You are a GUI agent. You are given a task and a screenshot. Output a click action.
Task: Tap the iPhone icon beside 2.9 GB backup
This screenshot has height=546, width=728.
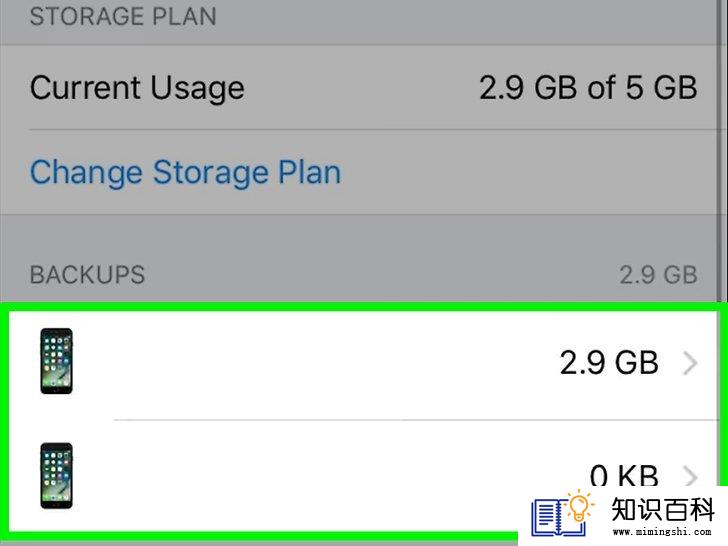pos(56,361)
